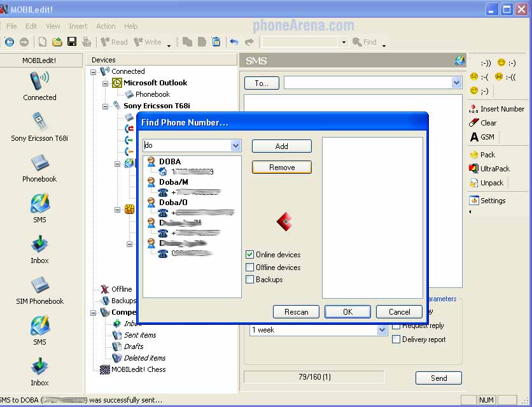Open the Edit menu
532x407 pixels.
point(31,26)
